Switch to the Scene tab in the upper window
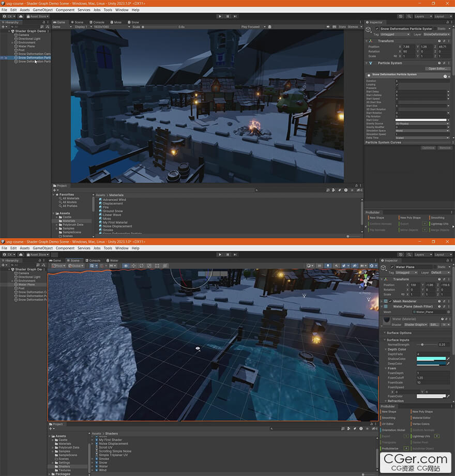 (77, 22)
